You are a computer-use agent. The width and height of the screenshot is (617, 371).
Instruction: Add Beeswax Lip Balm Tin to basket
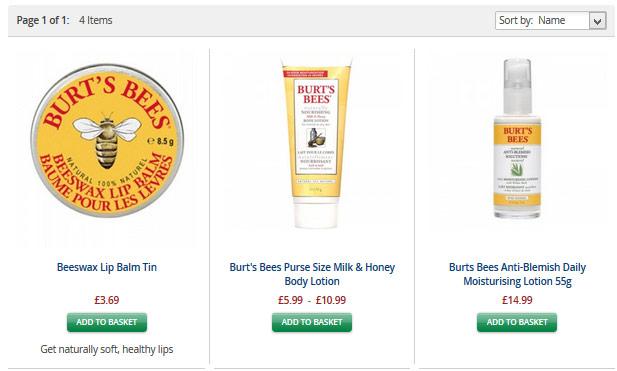pyautogui.click(x=107, y=322)
